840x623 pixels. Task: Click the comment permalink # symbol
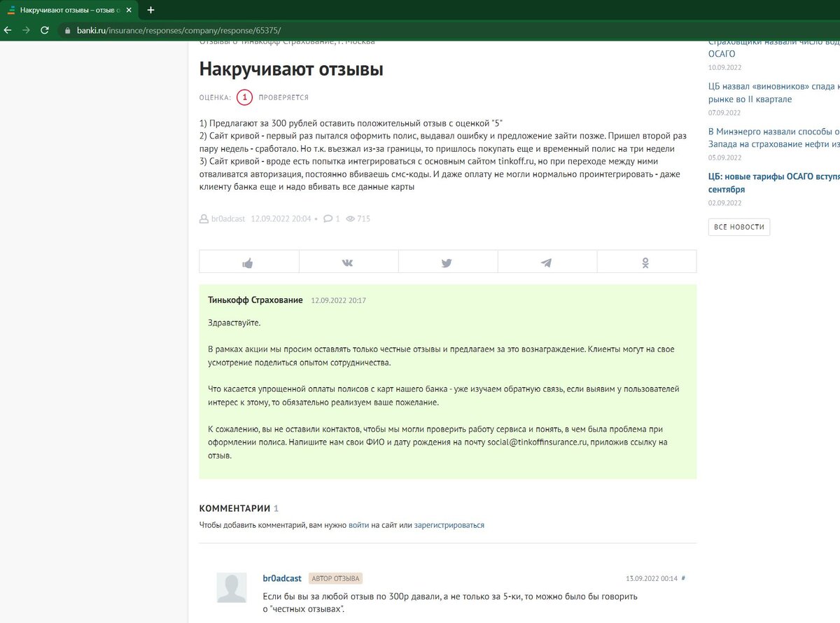683,579
